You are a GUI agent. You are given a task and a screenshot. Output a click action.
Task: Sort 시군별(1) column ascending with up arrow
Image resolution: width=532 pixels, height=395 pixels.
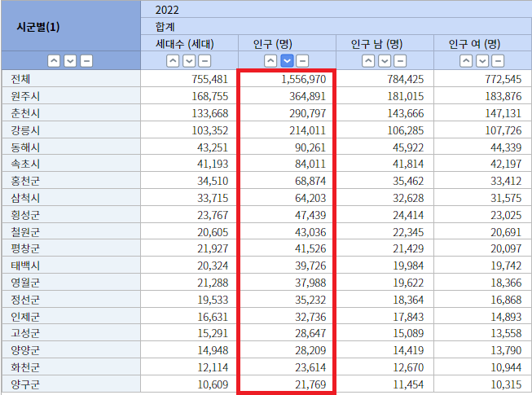(x=54, y=61)
